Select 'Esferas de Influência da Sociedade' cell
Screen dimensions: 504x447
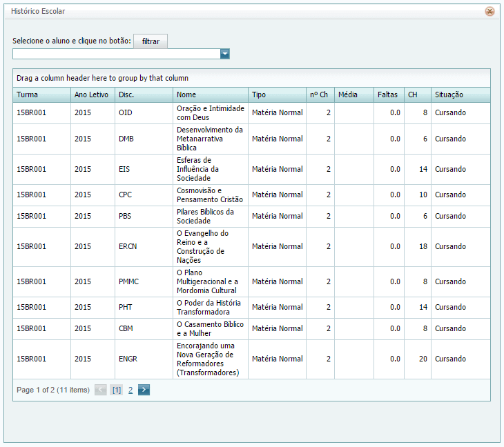(211, 169)
